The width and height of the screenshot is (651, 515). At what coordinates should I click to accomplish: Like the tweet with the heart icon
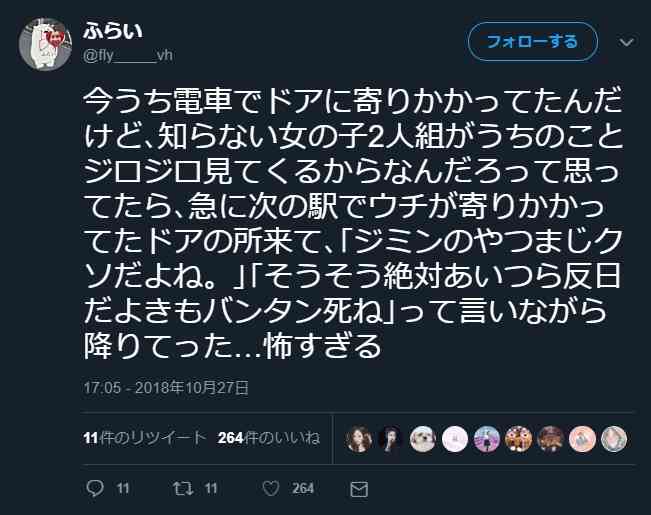click(271, 488)
